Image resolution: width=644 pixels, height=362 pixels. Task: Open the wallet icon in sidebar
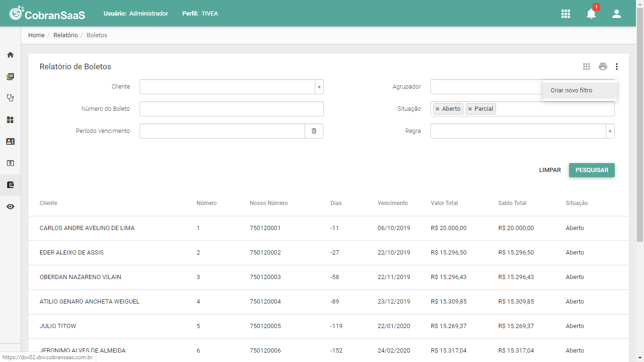10,185
